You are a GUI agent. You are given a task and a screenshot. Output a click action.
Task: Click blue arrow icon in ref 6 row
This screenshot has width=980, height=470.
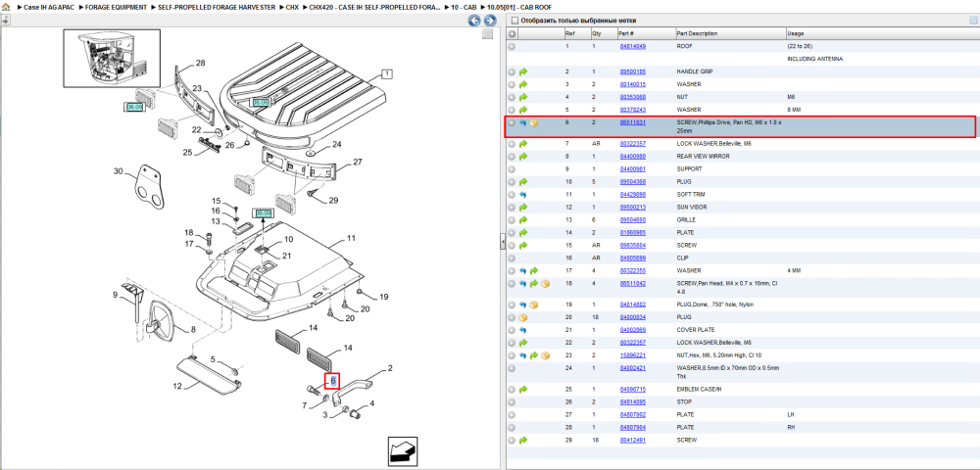click(x=523, y=123)
